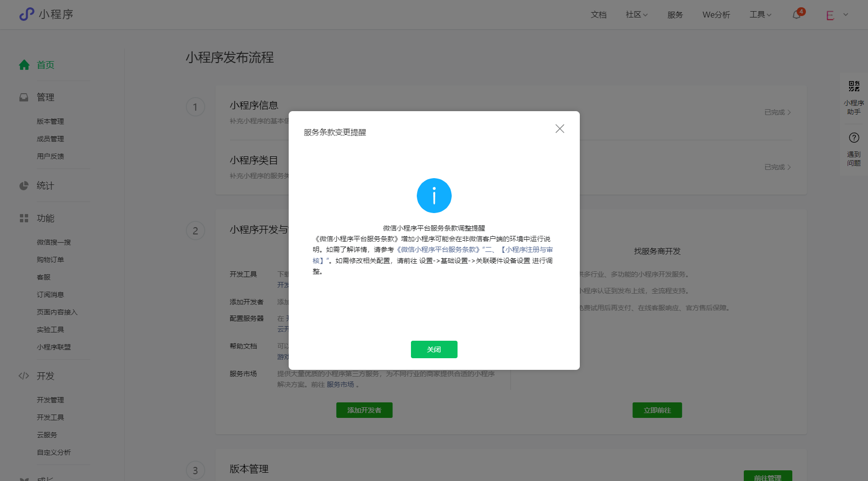The image size is (868, 481).
Task: Click the 立即前往 button
Action: (x=657, y=410)
